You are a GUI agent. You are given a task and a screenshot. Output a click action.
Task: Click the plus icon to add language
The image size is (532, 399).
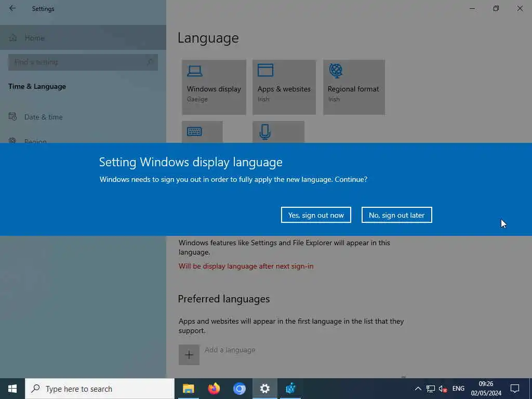189,355
